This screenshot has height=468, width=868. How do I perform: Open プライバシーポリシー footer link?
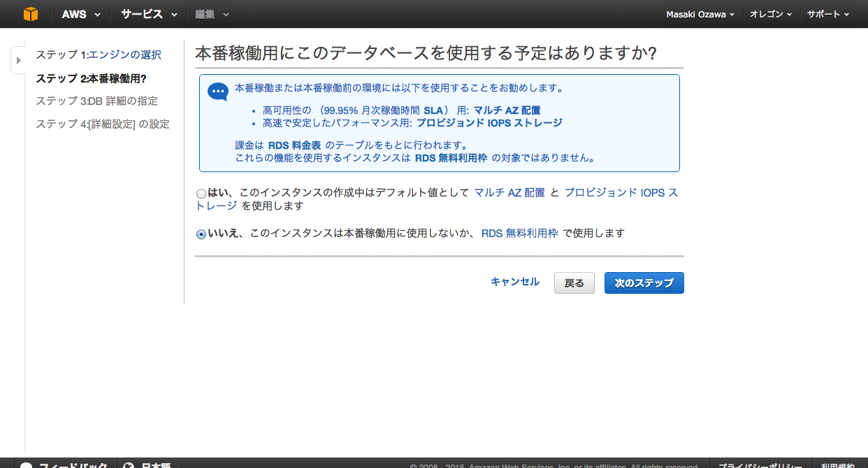pyautogui.click(x=760, y=466)
